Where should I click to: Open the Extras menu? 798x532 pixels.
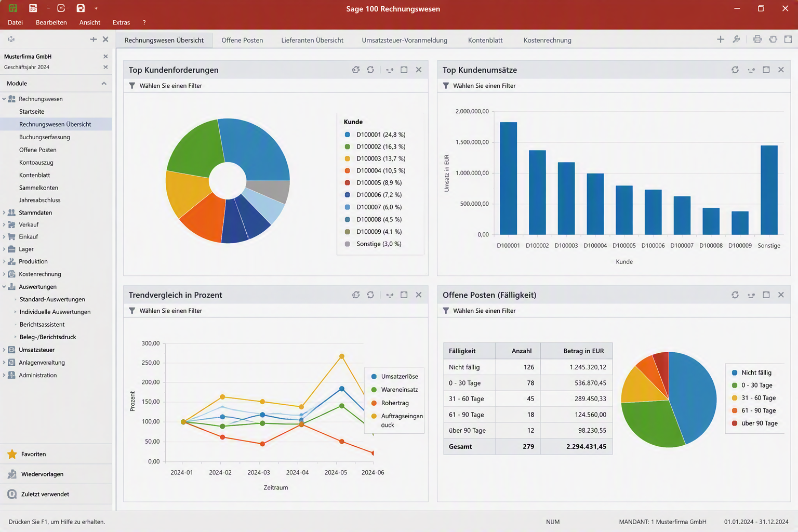click(121, 22)
